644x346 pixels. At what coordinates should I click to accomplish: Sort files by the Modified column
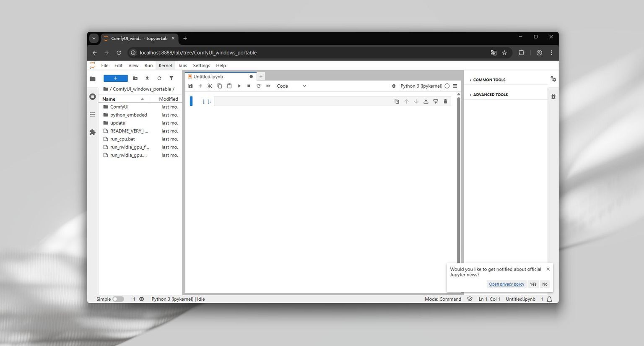pyautogui.click(x=165, y=99)
